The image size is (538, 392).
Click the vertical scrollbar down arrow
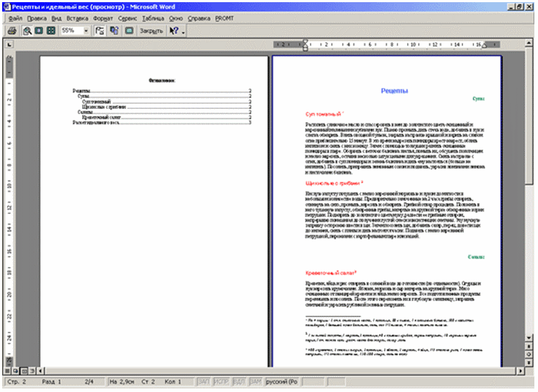[x=529, y=338]
